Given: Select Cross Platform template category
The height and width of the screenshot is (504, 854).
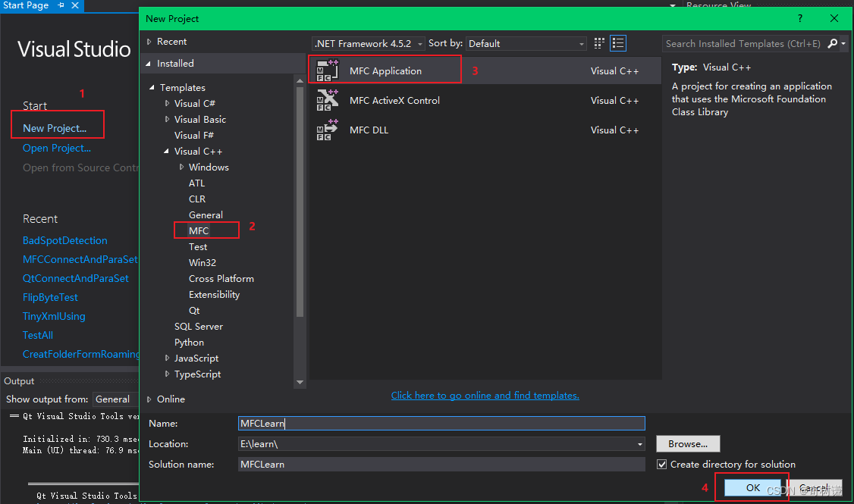Looking at the screenshot, I should (x=221, y=279).
